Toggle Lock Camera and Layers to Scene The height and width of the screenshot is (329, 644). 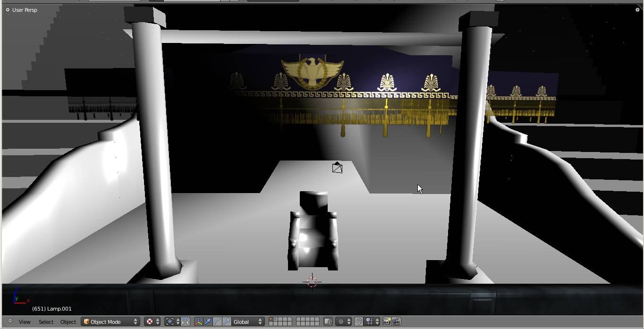pos(328,321)
